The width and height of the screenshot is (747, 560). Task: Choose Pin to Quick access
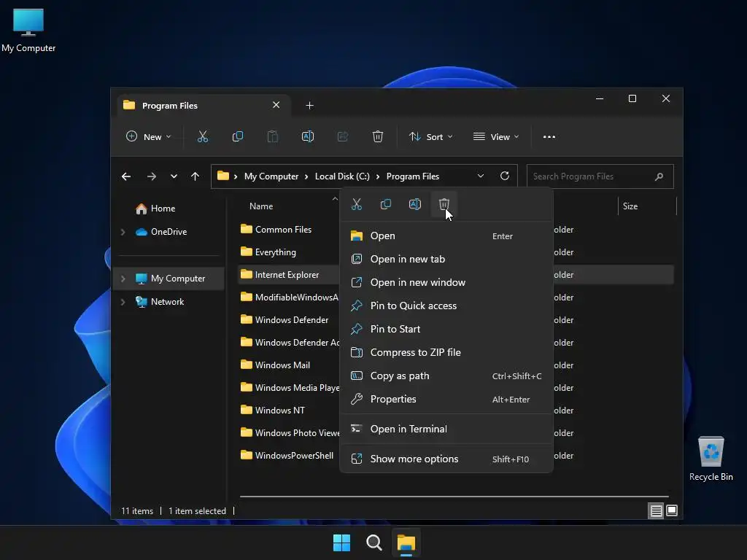[446, 306]
